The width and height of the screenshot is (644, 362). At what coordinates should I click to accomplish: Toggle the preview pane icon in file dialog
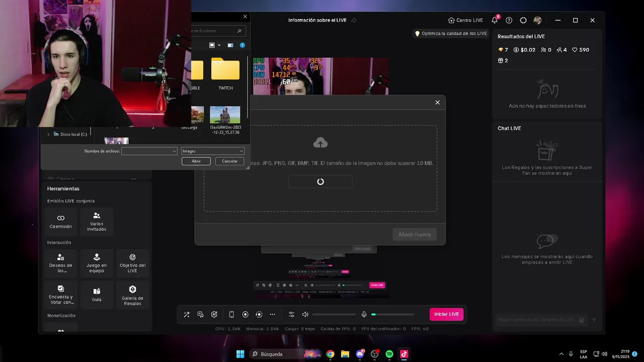[230, 45]
